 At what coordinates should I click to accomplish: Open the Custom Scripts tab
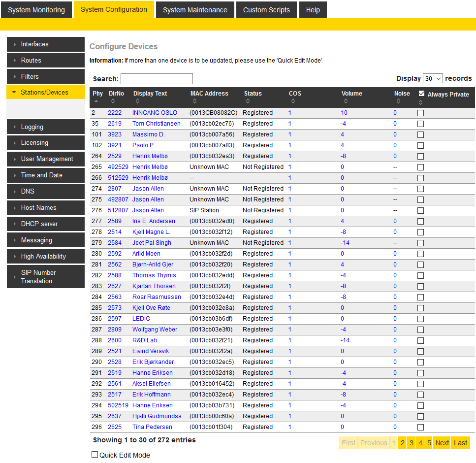pos(266,10)
